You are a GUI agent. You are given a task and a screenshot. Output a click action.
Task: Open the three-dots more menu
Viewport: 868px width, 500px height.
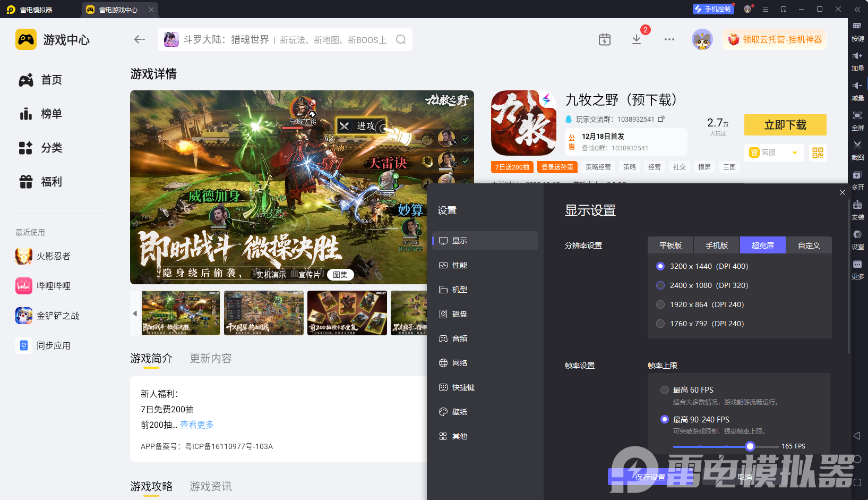pyautogui.click(x=669, y=40)
